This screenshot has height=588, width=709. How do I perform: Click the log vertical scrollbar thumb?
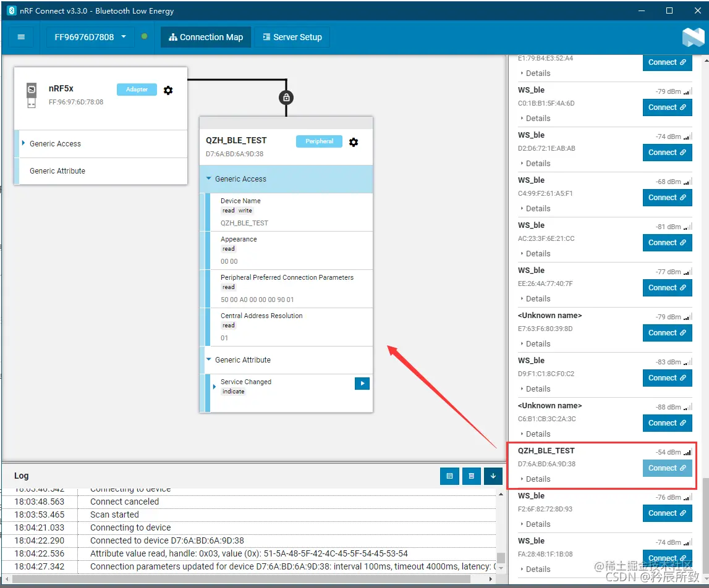pyautogui.click(x=501, y=558)
